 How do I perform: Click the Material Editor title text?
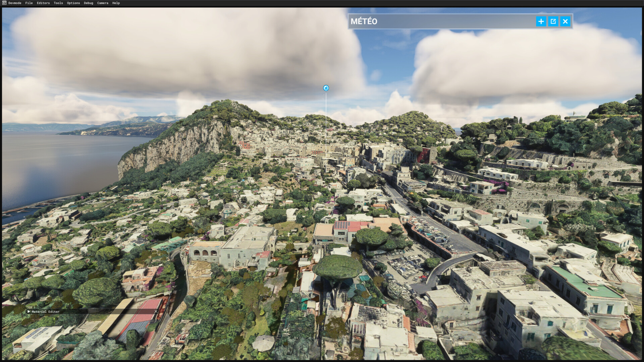(x=46, y=312)
